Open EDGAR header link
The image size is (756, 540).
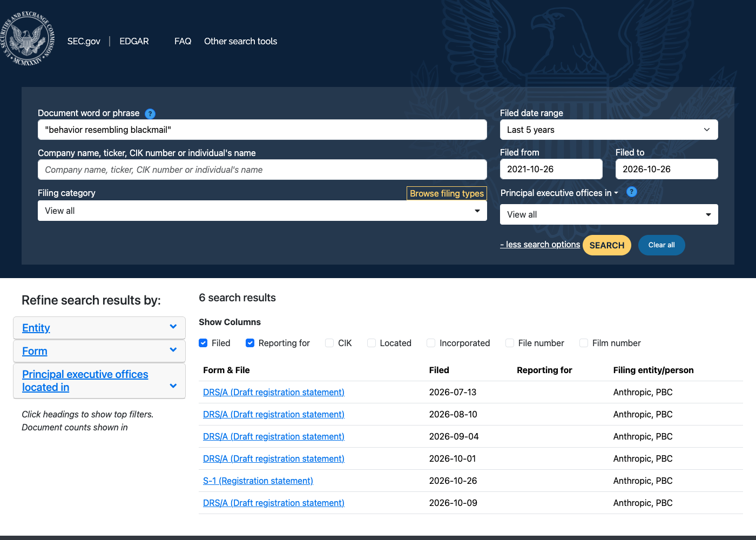click(134, 41)
